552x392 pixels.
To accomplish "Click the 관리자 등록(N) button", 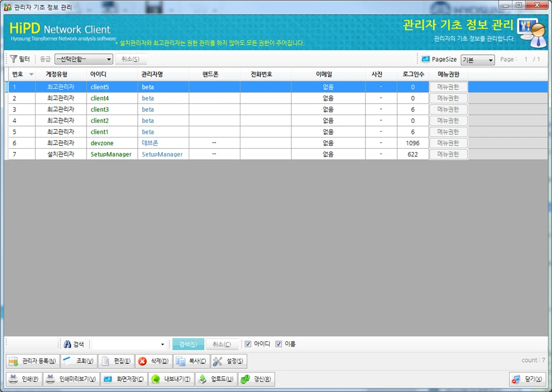I will pyautogui.click(x=33, y=361).
